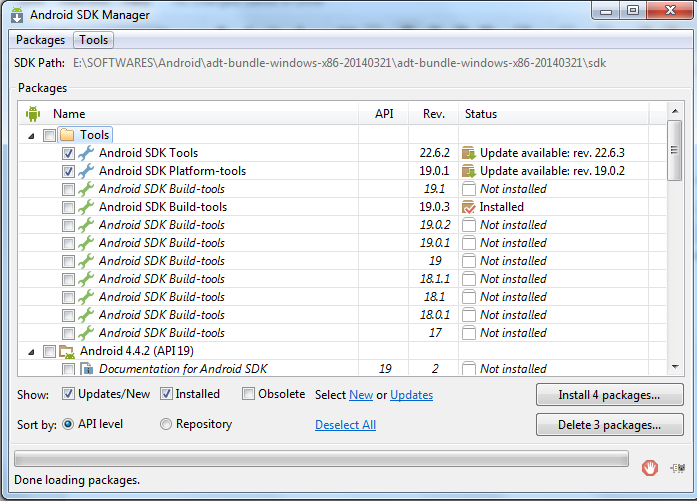Click the wrench icon for Build-tools rev 18.1

click(x=86, y=297)
